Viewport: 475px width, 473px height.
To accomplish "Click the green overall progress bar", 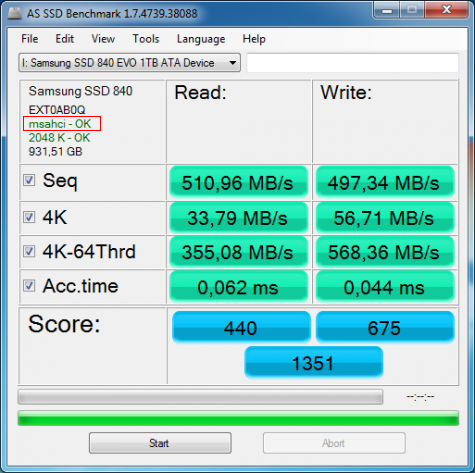I will tap(238, 418).
